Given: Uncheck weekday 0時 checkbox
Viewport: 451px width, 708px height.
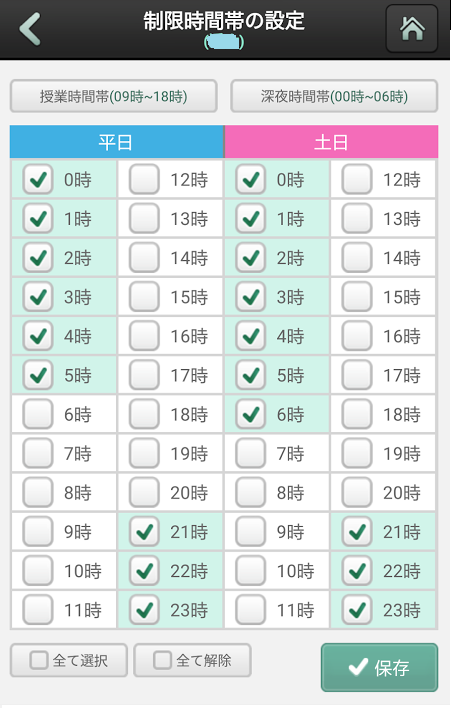Looking at the screenshot, I should click(38, 179).
